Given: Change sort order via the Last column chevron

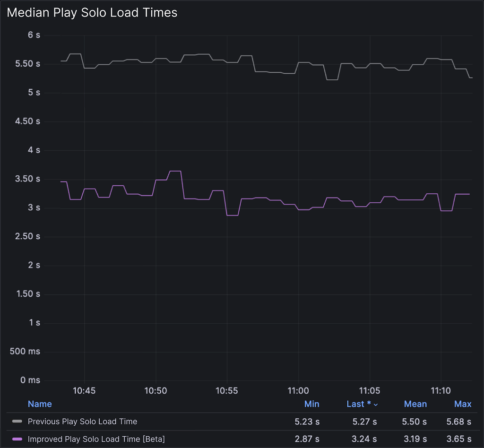Looking at the screenshot, I should (375, 404).
